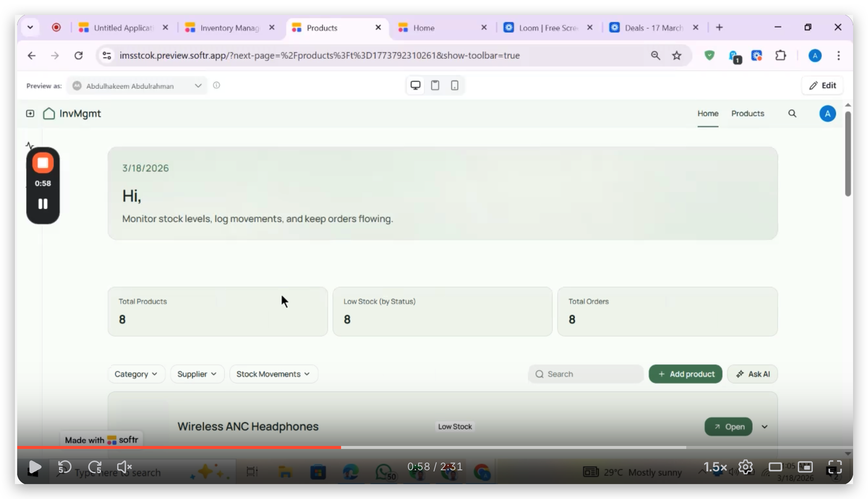Viewport: 868px width, 499px height.
Task: Switch to the Inventory Management browser tab
Action: [229, 28]
